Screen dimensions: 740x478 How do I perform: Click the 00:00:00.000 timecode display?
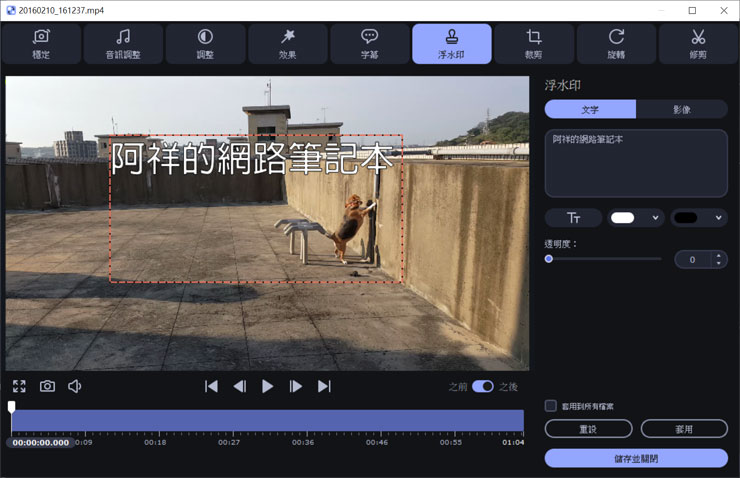(x=41, y=443)
